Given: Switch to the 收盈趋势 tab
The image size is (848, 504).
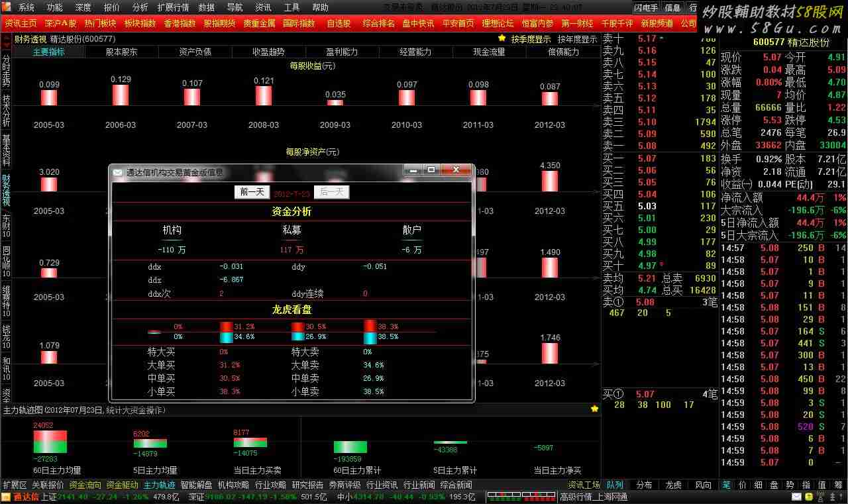Looking at the screenshot, I should point(269,52).
